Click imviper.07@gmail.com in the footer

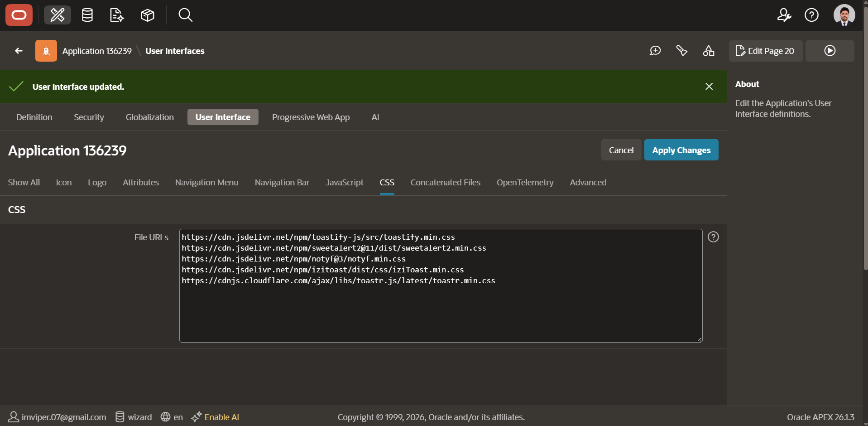[x=64, y=417]
